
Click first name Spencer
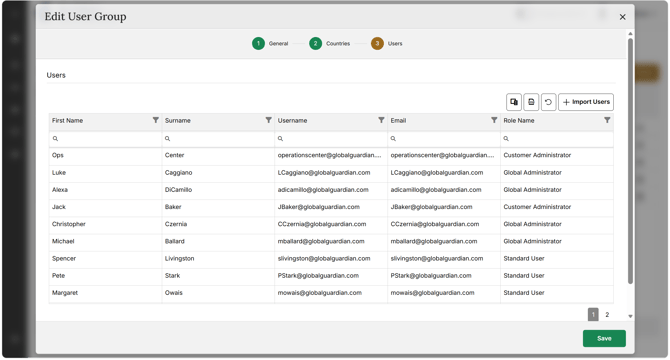[64, 258]
